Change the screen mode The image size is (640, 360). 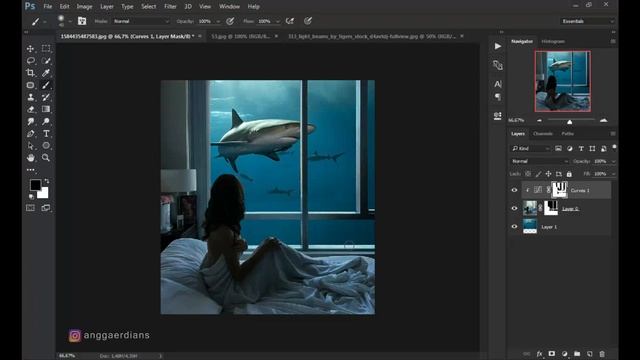point(46,208)
